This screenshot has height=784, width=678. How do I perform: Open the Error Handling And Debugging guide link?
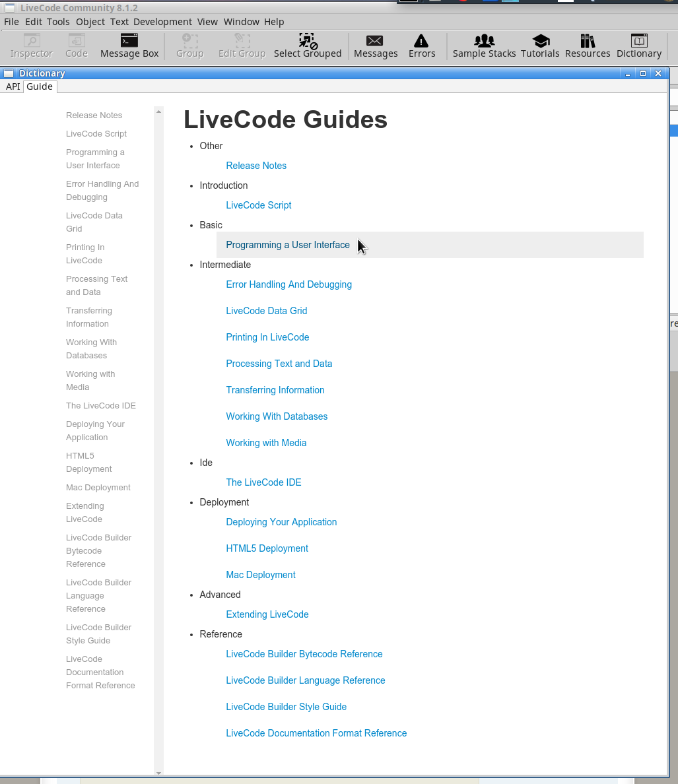tap(288, 284)
